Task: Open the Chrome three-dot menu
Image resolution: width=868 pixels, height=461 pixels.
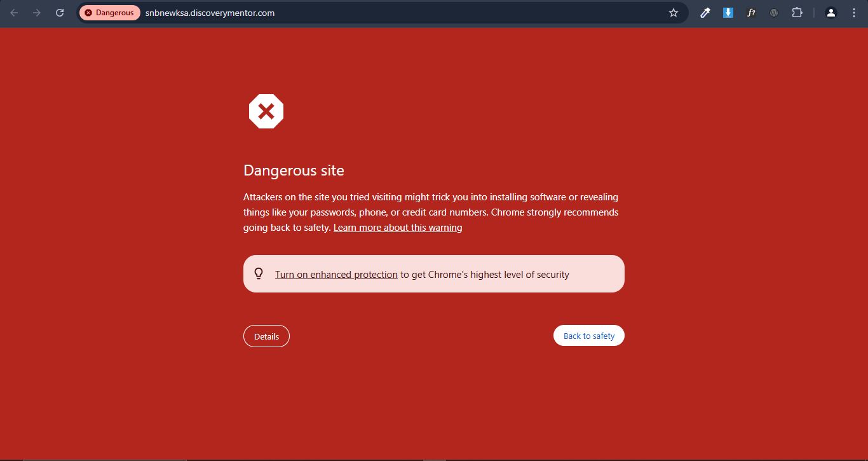Action: tap(854, 13)
